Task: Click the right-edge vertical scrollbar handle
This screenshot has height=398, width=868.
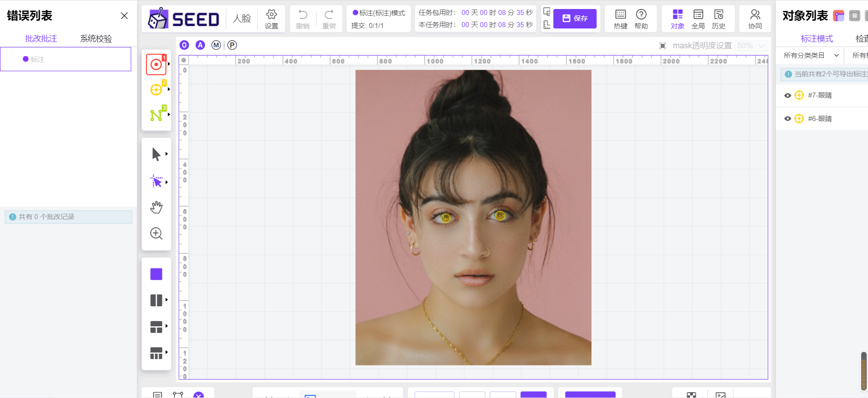Action: pyautogui.click(x=864, y=371)
